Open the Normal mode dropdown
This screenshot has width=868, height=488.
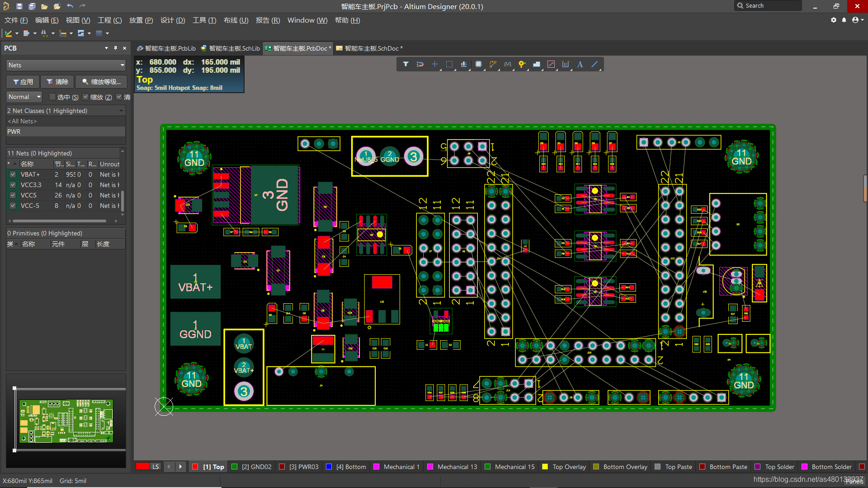[x=24, y=97]
